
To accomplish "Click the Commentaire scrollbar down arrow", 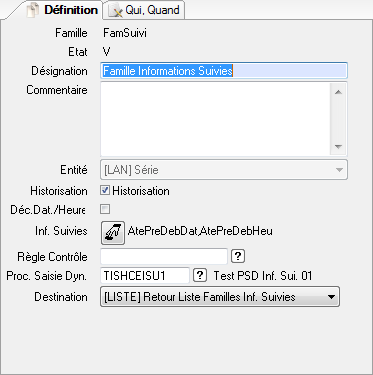I will (338, 147).
